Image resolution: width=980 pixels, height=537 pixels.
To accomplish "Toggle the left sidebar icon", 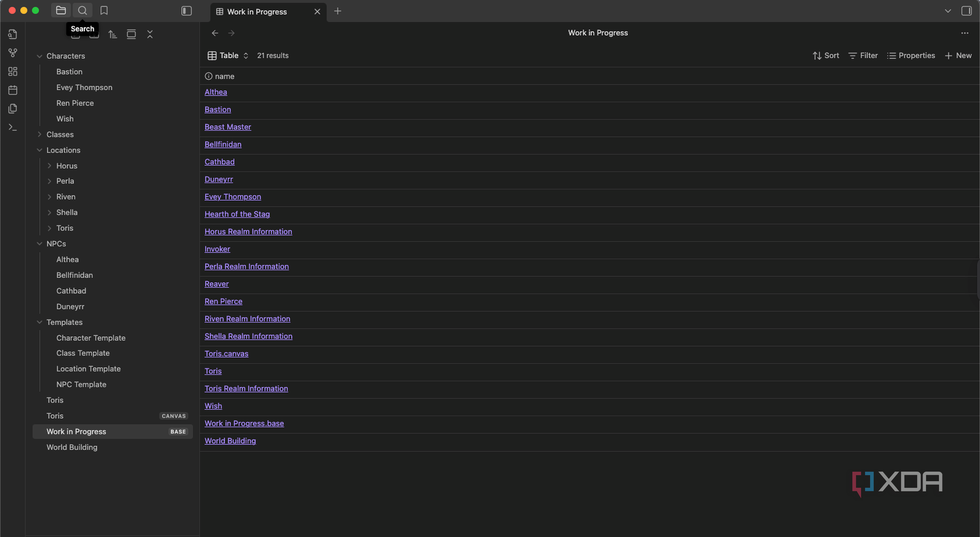I will pyautogui.click(x=186, y=11).
